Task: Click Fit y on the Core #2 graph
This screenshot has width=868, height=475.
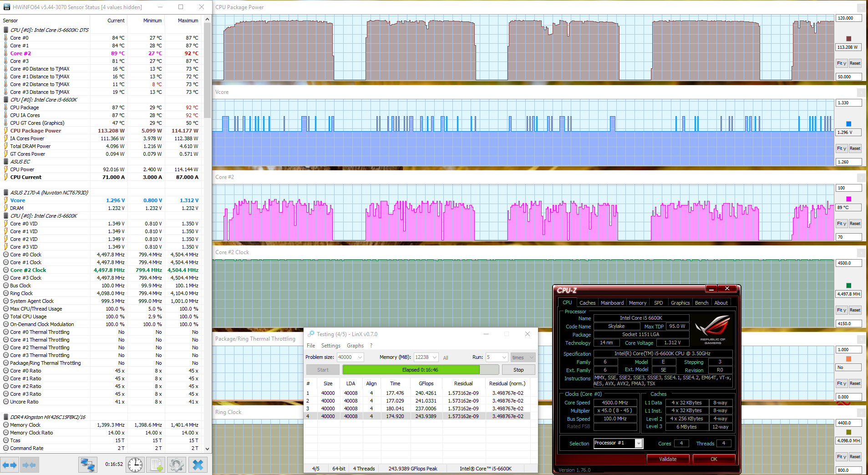Action: click(x=842, y=224)
